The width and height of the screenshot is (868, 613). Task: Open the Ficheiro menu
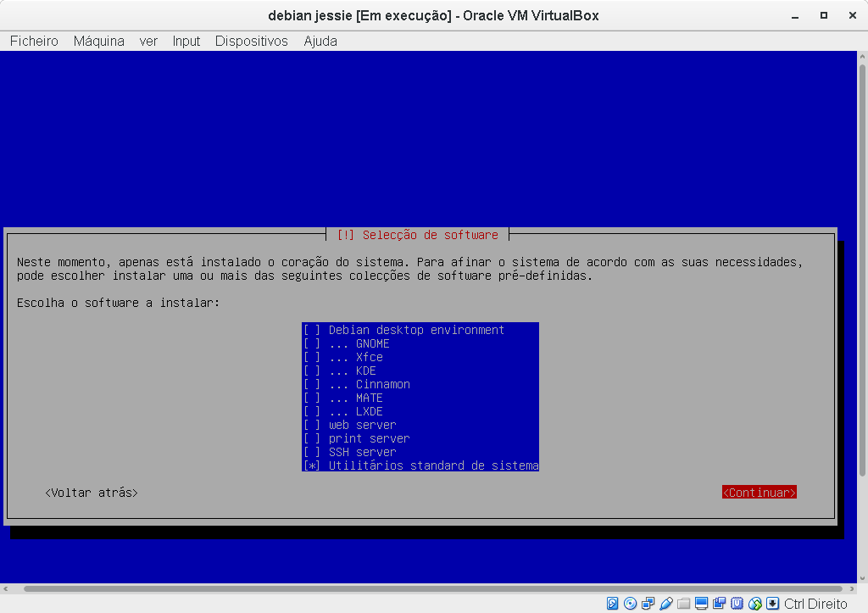tap(34, 41)
